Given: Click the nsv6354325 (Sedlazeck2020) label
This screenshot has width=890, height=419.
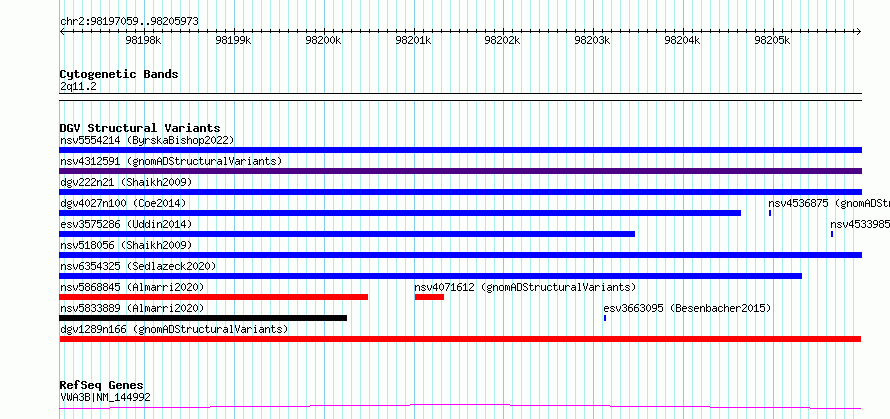Looking at the screenshot, I should (x=138, y=266).
